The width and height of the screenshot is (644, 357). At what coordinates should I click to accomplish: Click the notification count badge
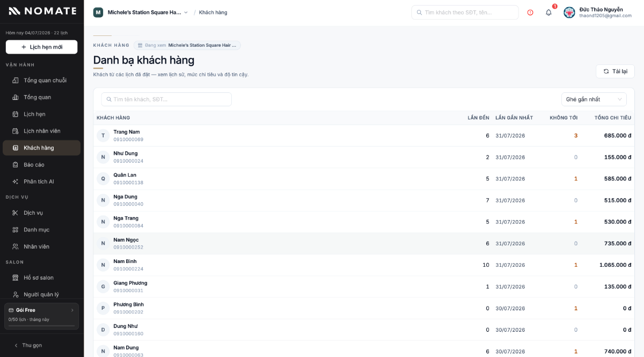[554, 6]
